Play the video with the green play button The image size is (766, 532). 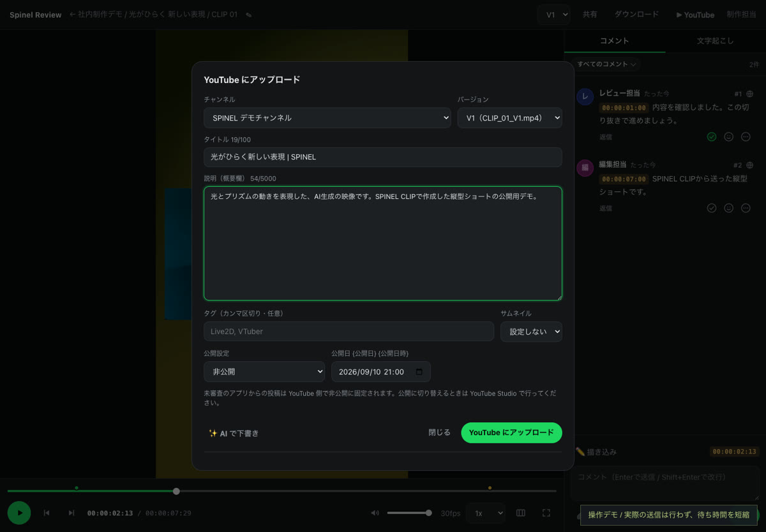tap(19, 513)
